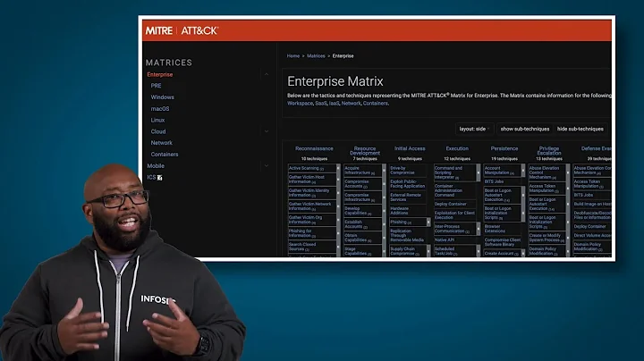The image size is (644, 361).
Task: Expand Abuse Elevation Control Mechanism handle in Privilege Escalation
Action: click(x=568, y=172)
